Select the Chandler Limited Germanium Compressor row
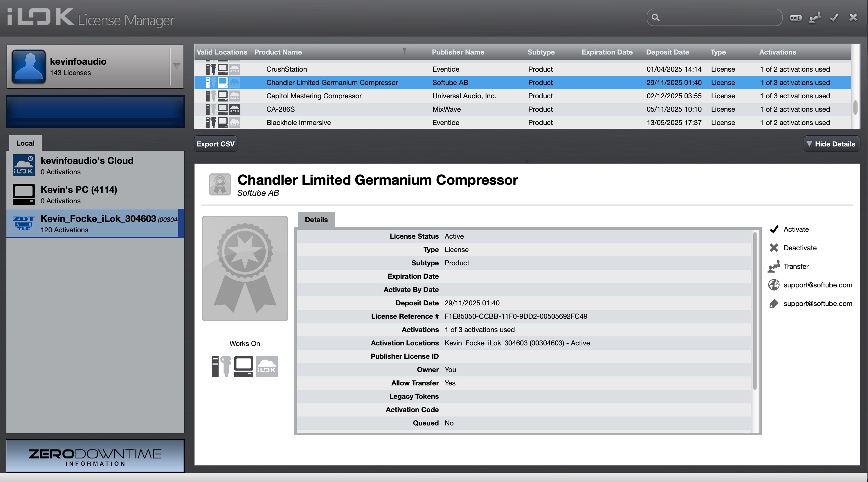The height and width of the screenshot is (482, 868). point(523,82)
